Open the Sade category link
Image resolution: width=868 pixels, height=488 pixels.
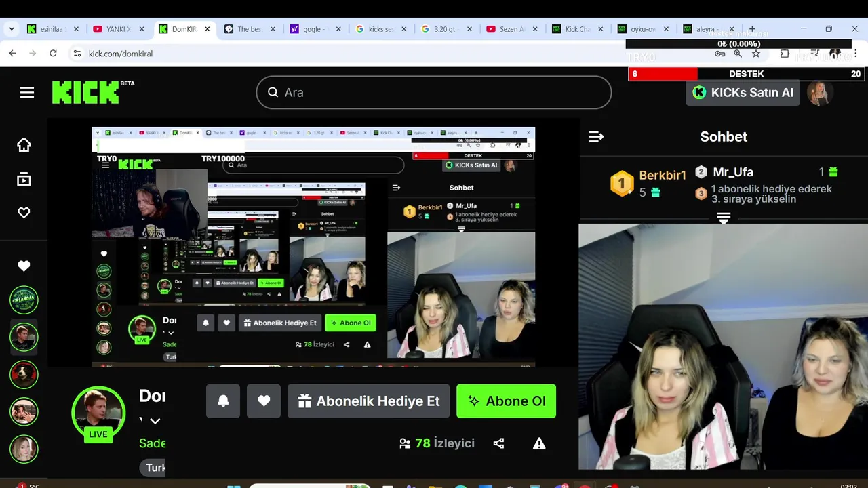153,443
